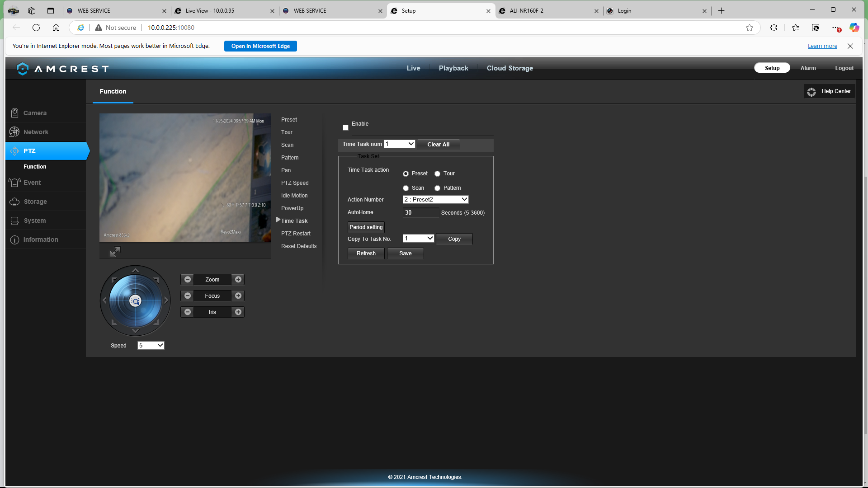Click Iris minus button
Image resolution: width=868 pixels, height=488 pixels.
coord(188,312)
